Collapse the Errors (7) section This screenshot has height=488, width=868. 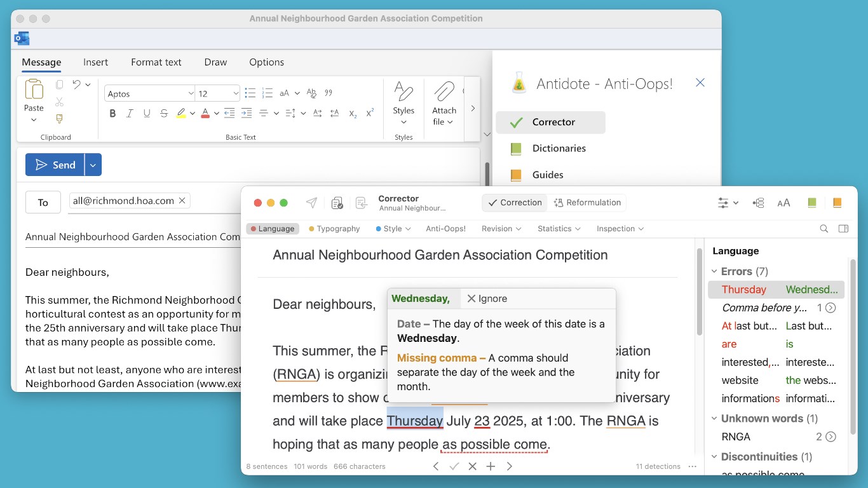[715, 271]
